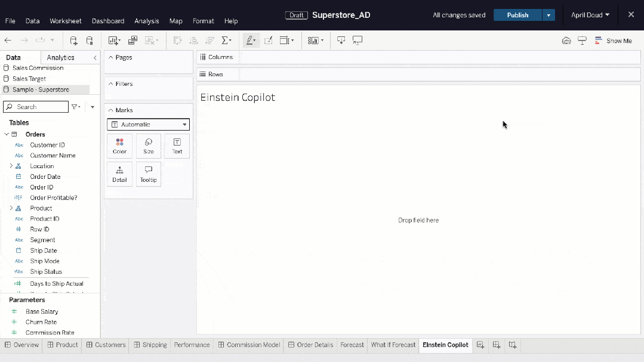Toggle the highlight pen tool
644x362 pixels.
[x=251, y=41]
